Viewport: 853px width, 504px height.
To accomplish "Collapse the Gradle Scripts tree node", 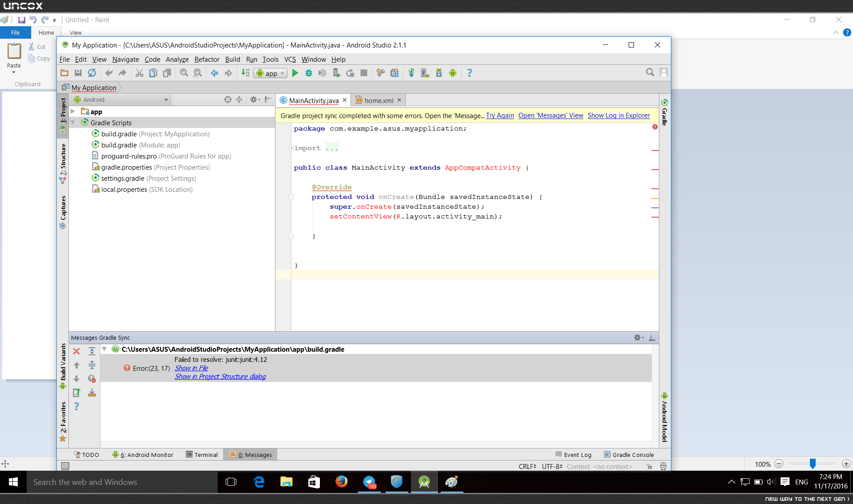I will (x=73, y=123).
